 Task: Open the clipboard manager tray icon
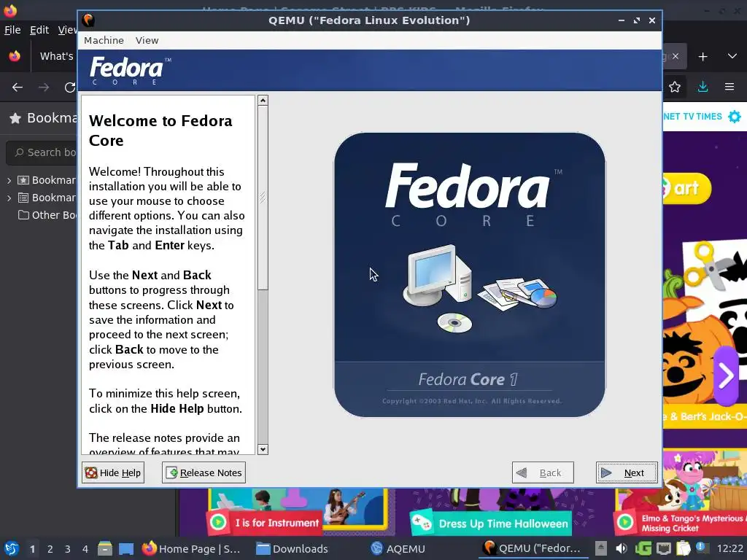(x=683, y=548)
